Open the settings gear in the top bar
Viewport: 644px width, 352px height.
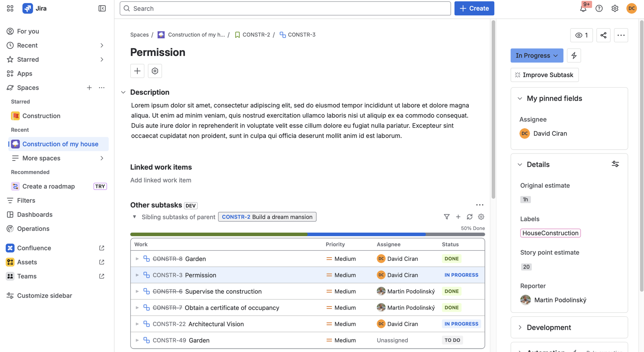point(615,8)
